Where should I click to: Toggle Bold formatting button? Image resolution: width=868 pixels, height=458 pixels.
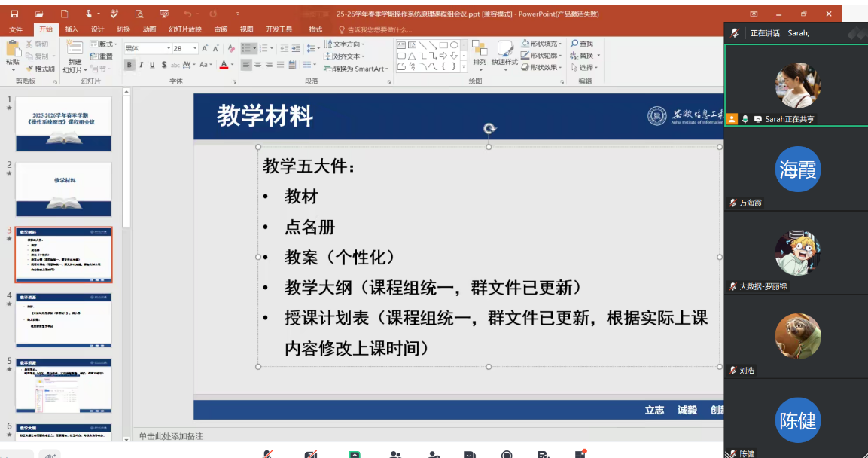[x=129, y=65]
